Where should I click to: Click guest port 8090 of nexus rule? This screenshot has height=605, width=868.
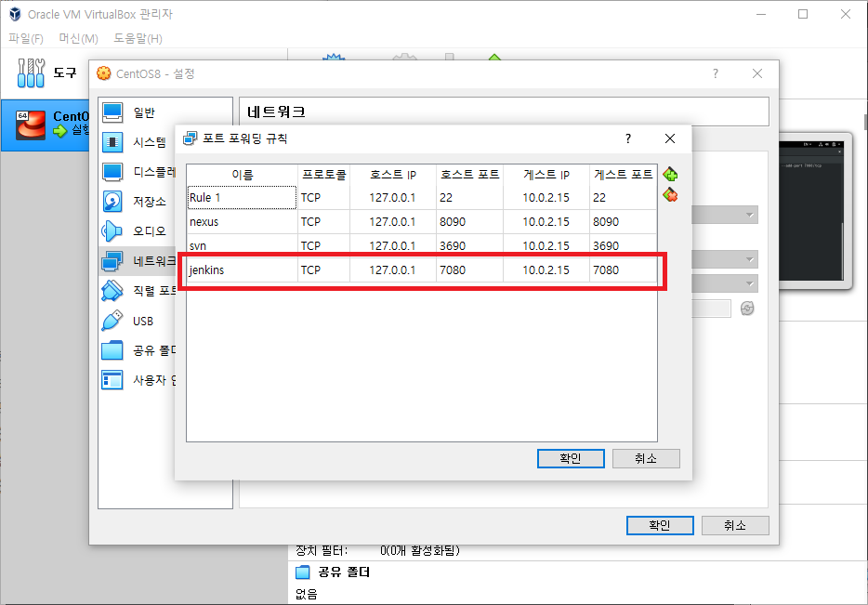pos(624,222)
